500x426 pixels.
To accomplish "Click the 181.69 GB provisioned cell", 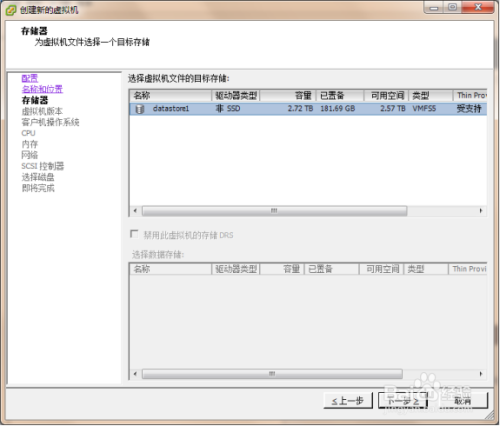I will coord(338,109).
